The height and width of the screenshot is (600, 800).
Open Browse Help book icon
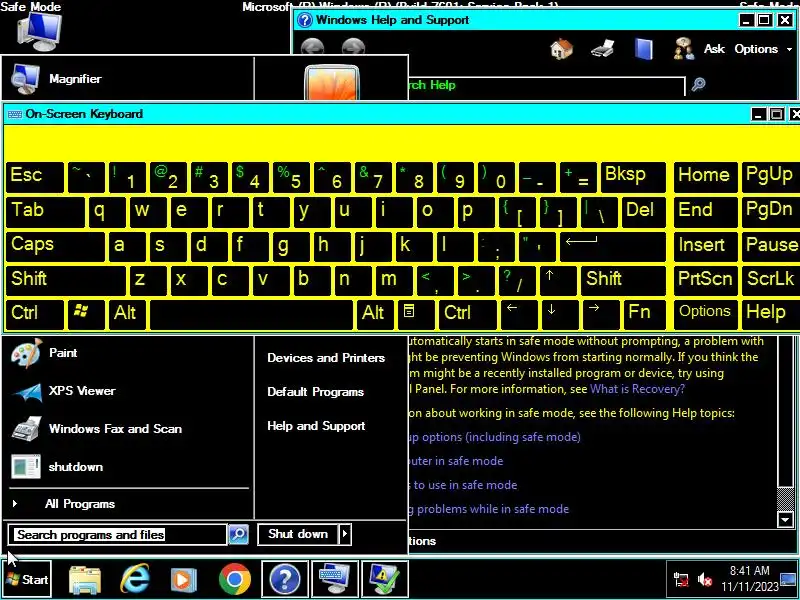(644, 49)
